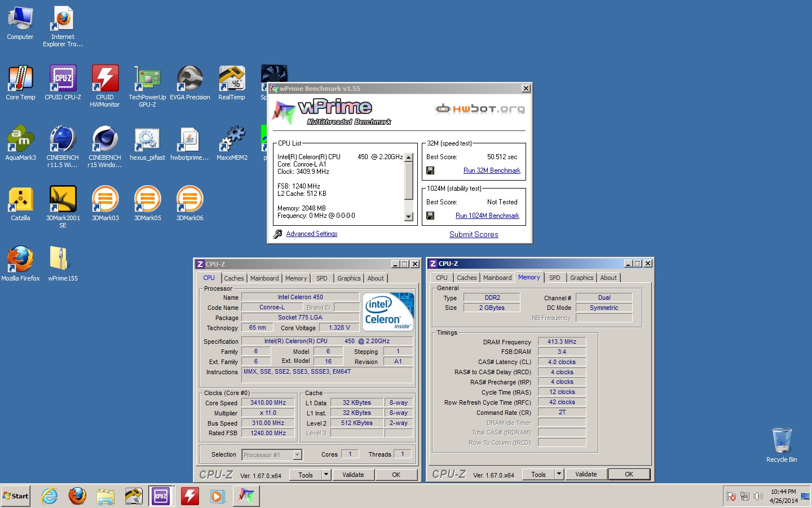Click OK in left CPU-Z window

[x=396, y=475]
